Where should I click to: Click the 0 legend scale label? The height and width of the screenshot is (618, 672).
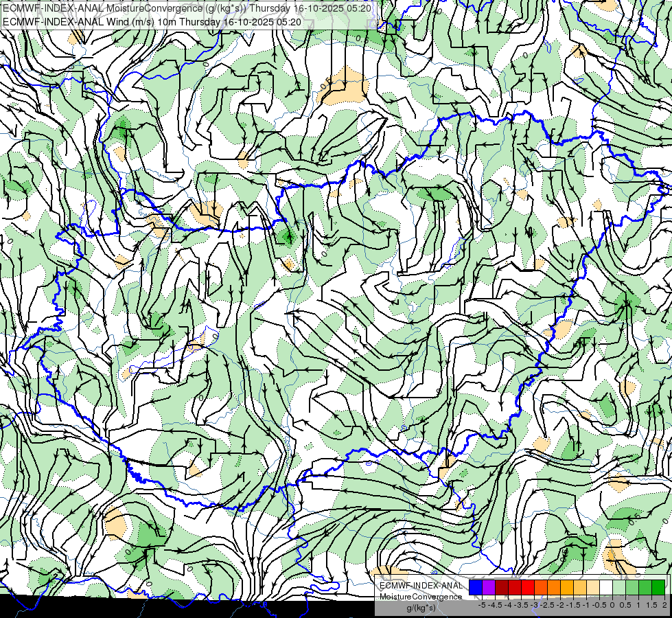coord(612,605)
